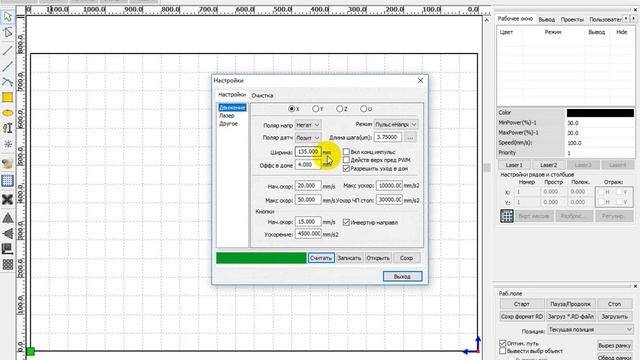Open 'Поляр датч' dropdown
The width and height of the screenshot is (640, 360).
click(308, 138)
